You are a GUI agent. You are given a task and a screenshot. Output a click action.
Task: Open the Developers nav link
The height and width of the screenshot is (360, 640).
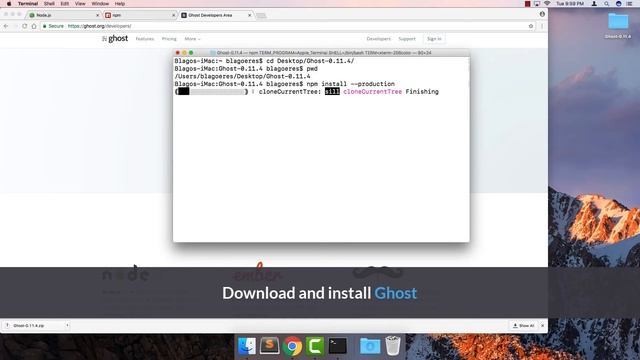pos(378,39)
